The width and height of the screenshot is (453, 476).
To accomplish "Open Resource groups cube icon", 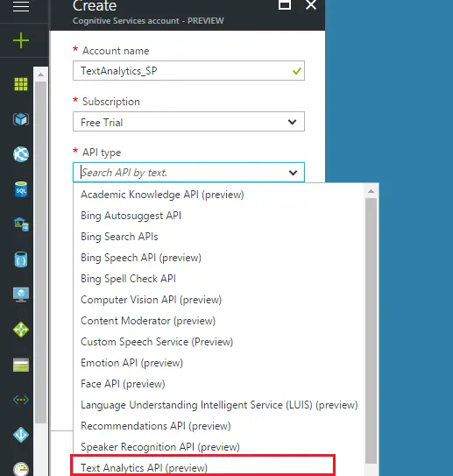I will click(21, 119).
